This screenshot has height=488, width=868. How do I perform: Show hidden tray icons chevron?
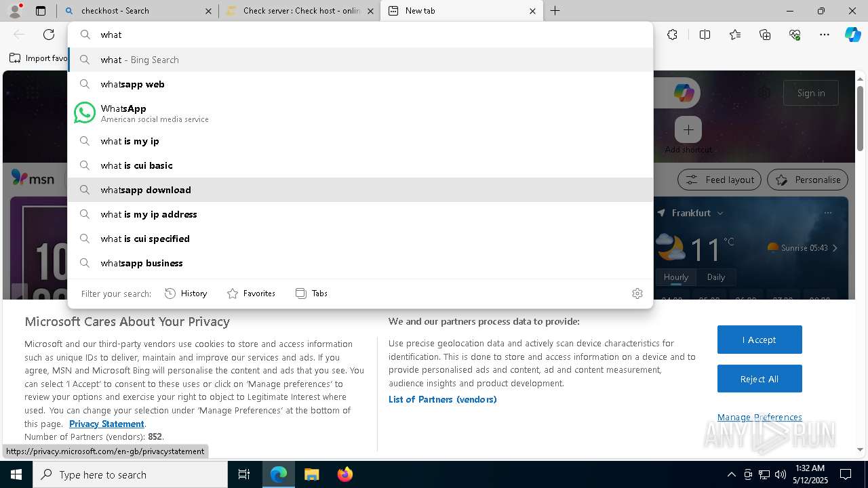click(x=731, y=474)
